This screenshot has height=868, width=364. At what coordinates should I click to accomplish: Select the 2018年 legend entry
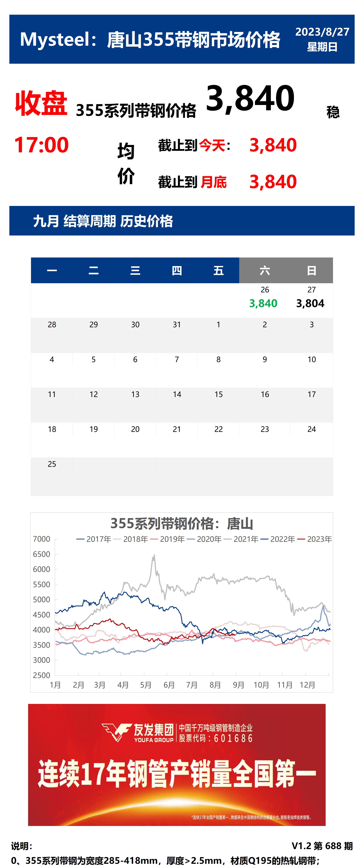pos(131,539)
